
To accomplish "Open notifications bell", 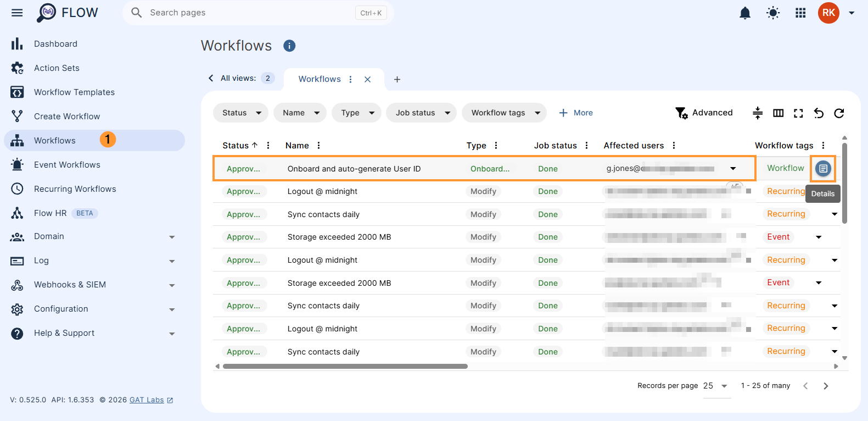I will click(745, 13).
